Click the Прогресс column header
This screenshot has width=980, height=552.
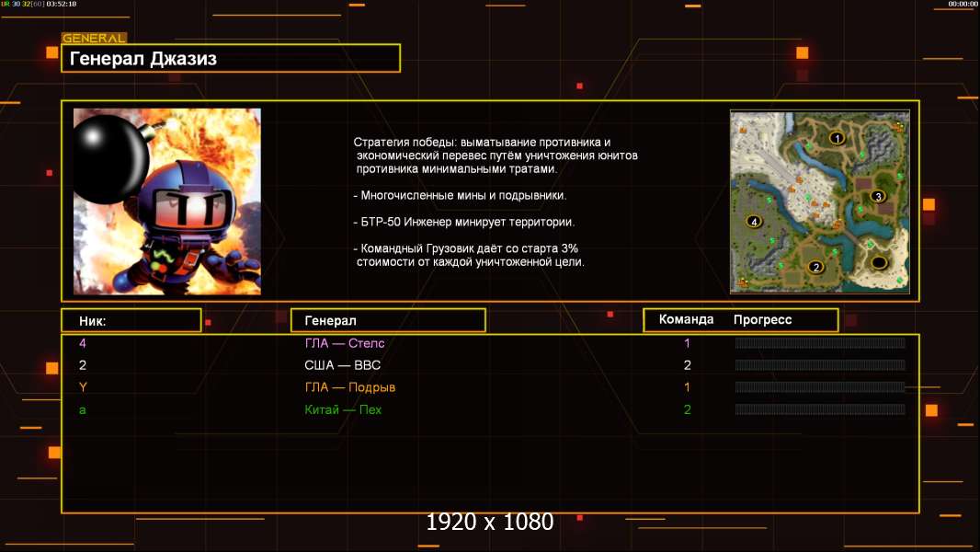[762, 319]
